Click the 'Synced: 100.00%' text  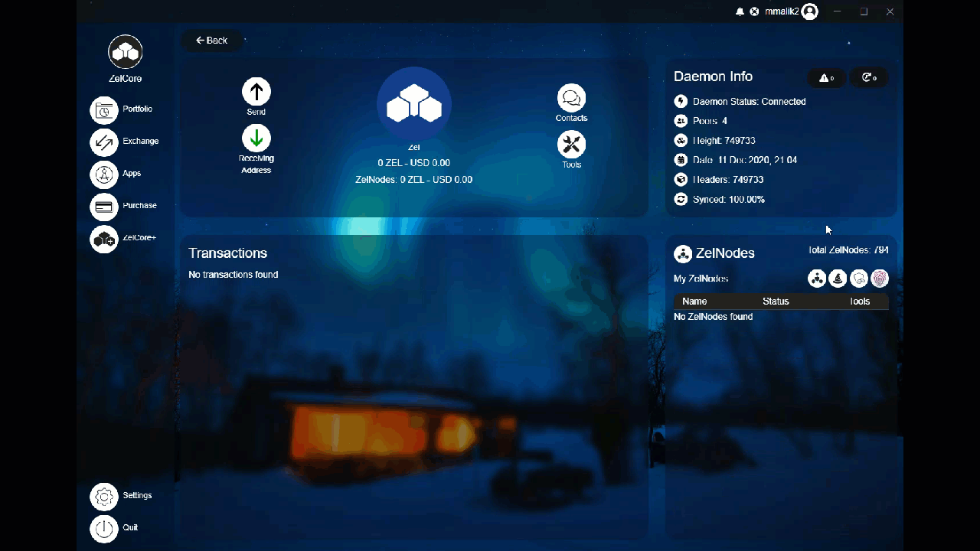point(729,200)
